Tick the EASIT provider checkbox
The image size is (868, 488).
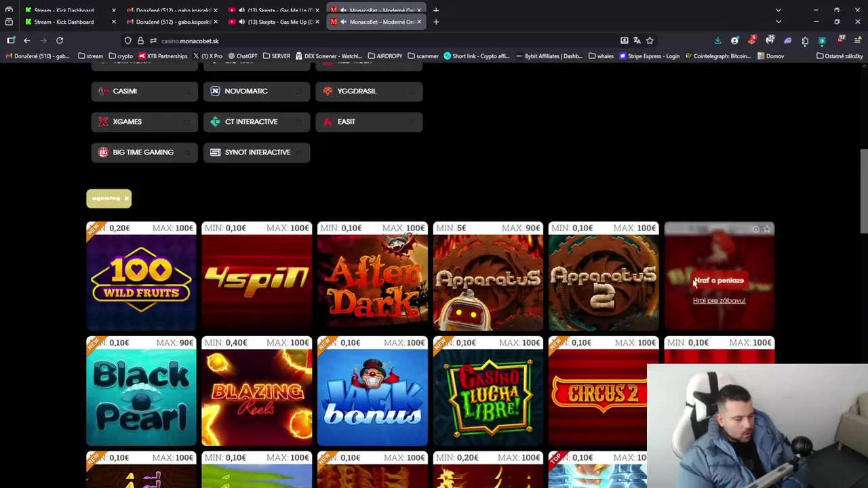(412, 122)
